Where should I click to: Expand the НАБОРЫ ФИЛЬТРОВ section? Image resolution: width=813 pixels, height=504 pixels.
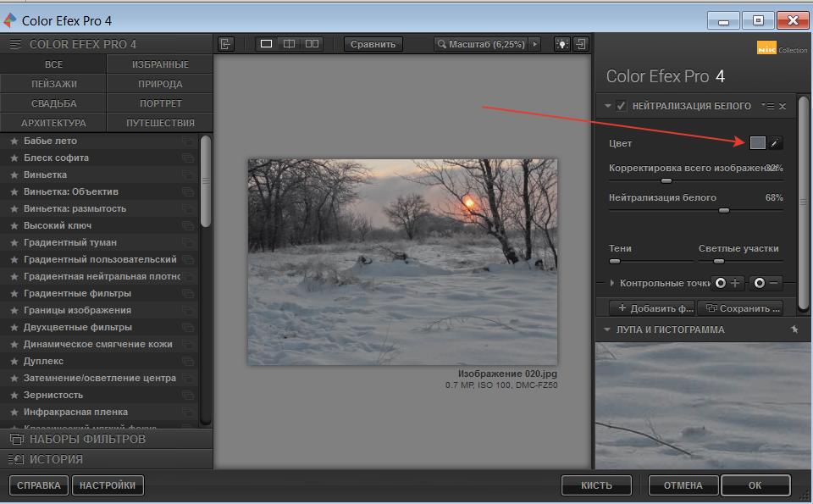click(x=107, y=439)
